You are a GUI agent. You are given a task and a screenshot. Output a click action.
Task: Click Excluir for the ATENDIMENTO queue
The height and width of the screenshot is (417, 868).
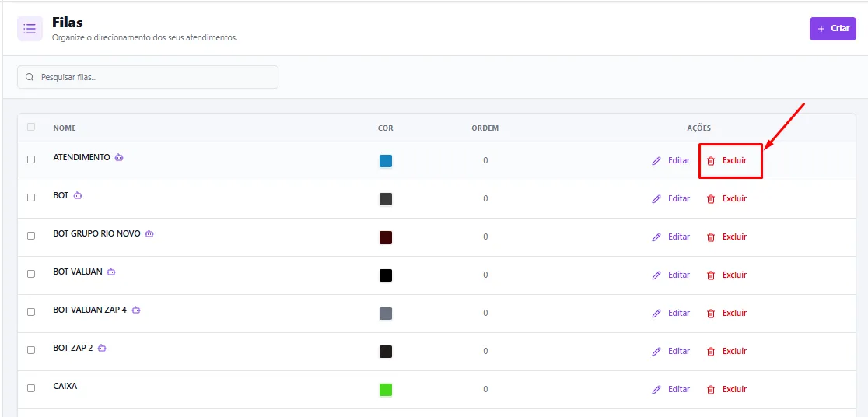click(727, 160)
